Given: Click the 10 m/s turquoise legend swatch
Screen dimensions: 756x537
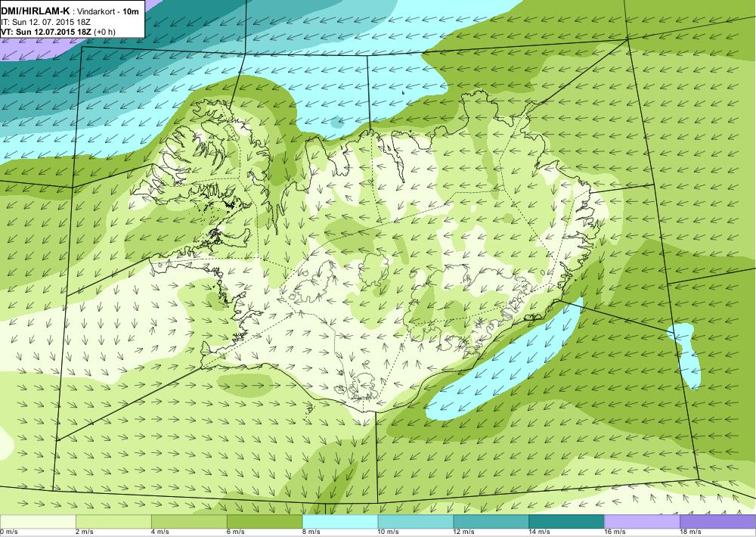Looking at the screenshot, I should 416,521.
